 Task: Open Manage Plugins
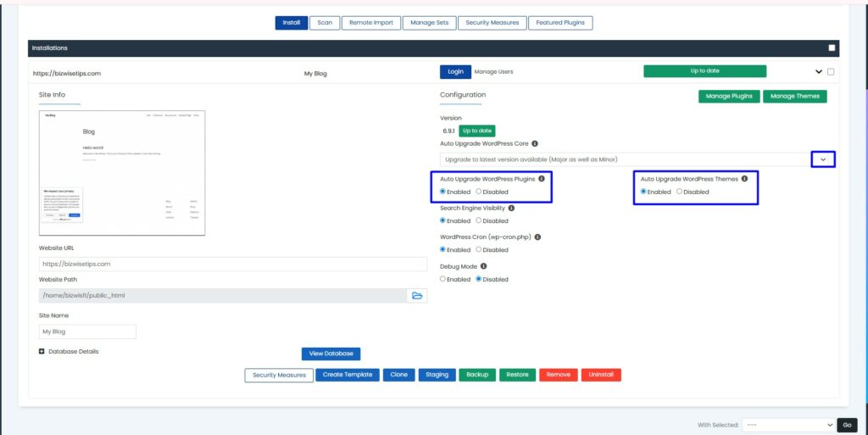click(x=729, y=97)
